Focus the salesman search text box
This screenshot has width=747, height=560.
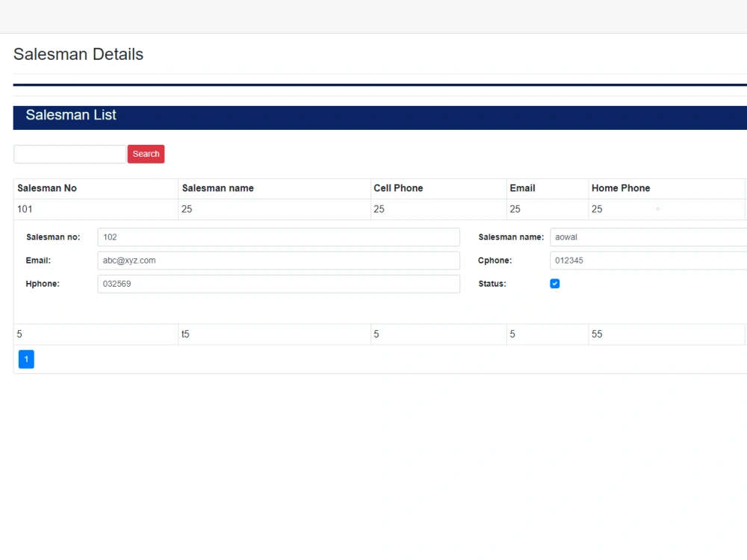pos(69,154)
